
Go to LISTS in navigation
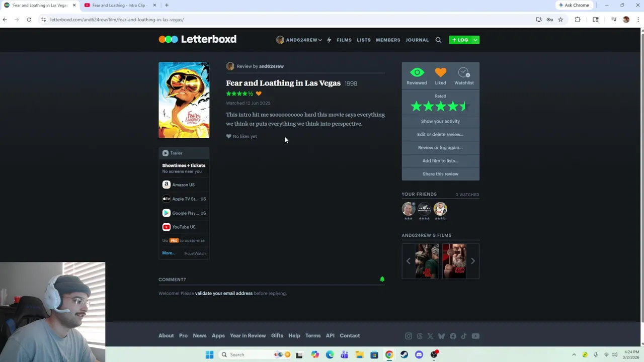pos(364,40)
